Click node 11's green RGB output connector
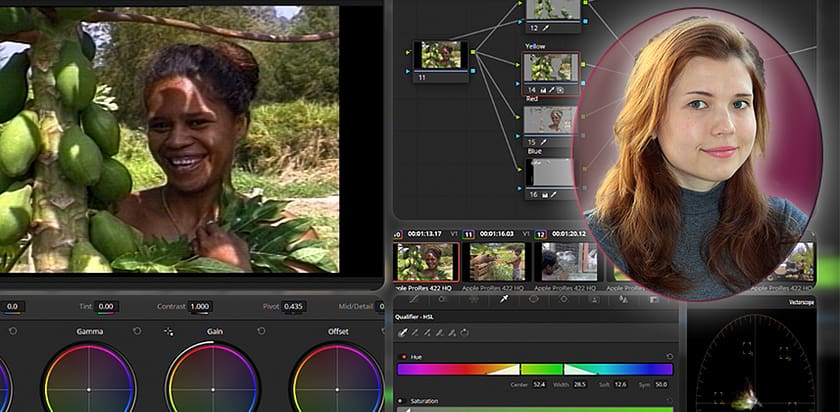 pyautogui.click(x=472, y=52)
